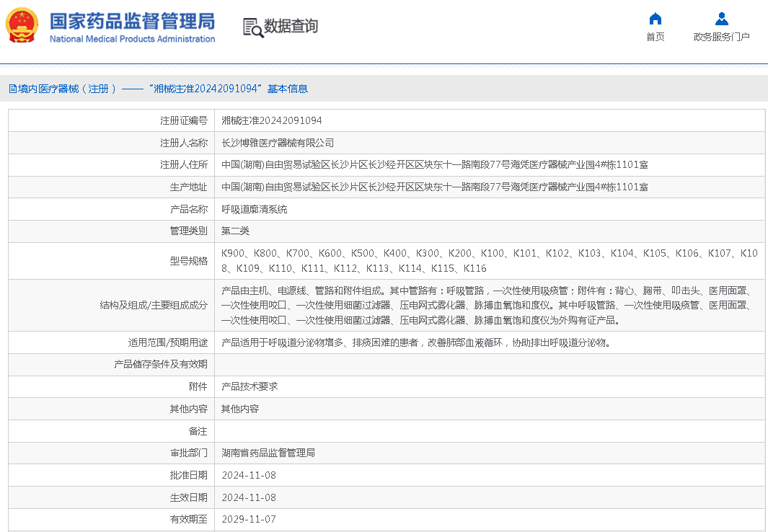
Task: Click approval department 湖南省药品监督管理局
Action: pos(268,453)
